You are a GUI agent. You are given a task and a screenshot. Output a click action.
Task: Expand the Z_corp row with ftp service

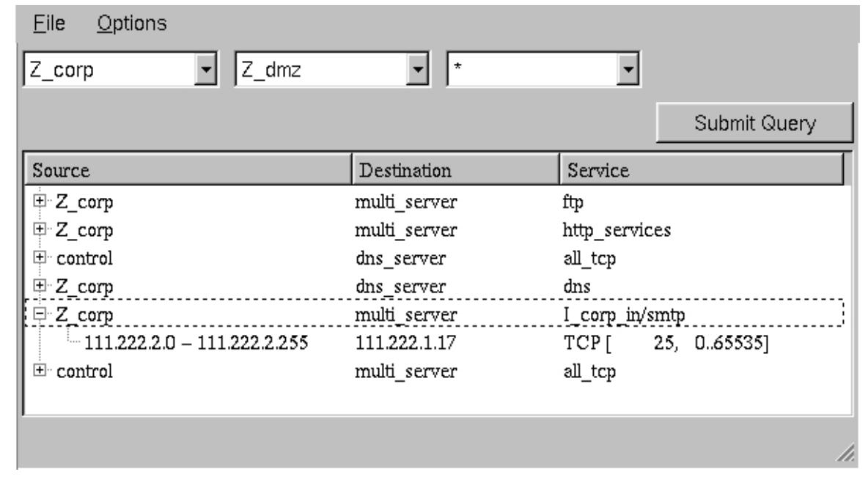coord(40,200)
